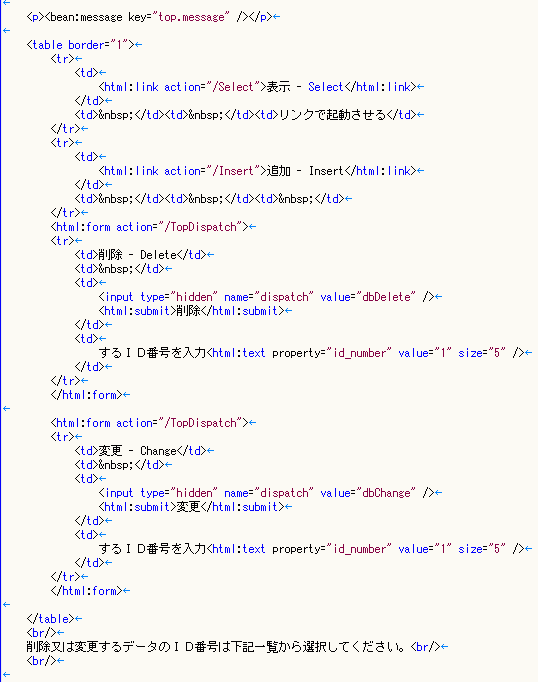Click the dbDelete value string
The height and width of the screenshot is (682, 538).
coord(386,297)
